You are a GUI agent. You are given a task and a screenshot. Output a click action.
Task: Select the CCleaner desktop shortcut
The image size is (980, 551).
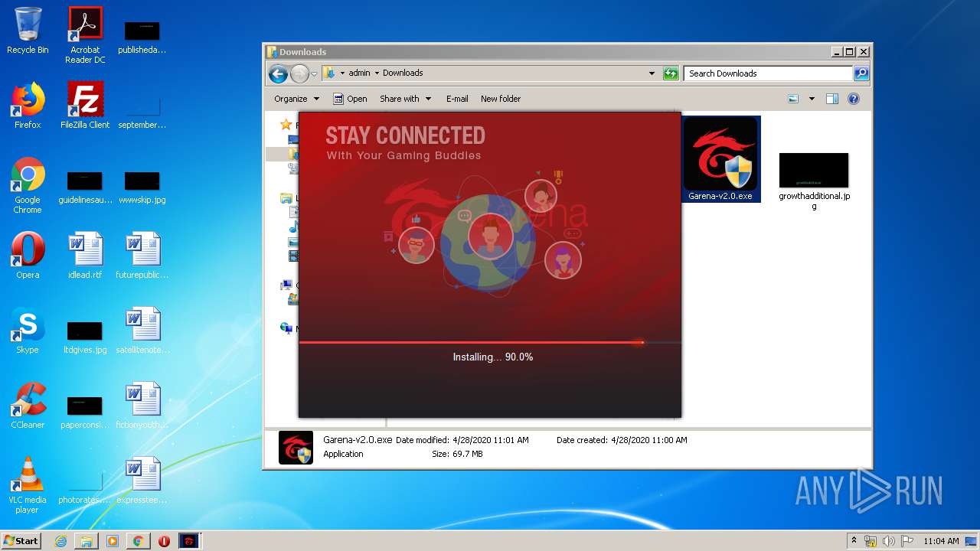(28, 406)
